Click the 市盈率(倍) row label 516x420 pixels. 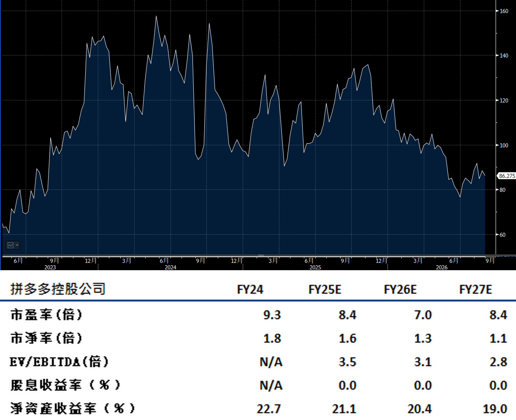coord(47,315)
